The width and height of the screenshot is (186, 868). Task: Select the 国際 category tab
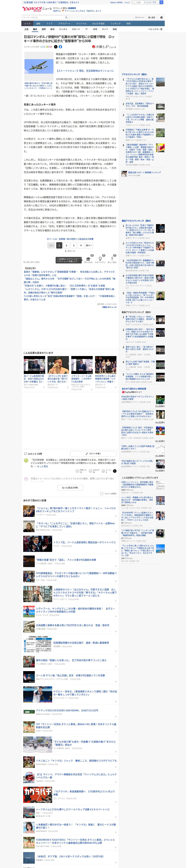pyautogui.click(x=44, y=29)
